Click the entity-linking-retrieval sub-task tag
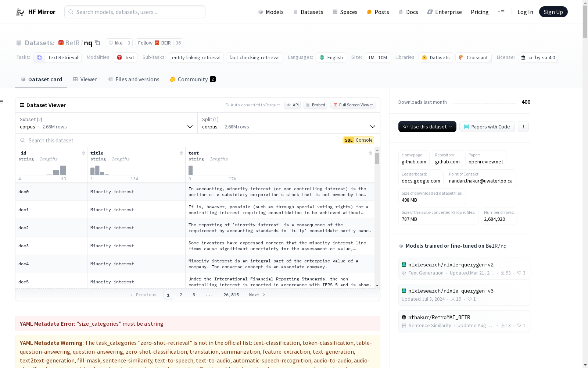The width and height of the screenshot is (588, 368). [196, 57]
